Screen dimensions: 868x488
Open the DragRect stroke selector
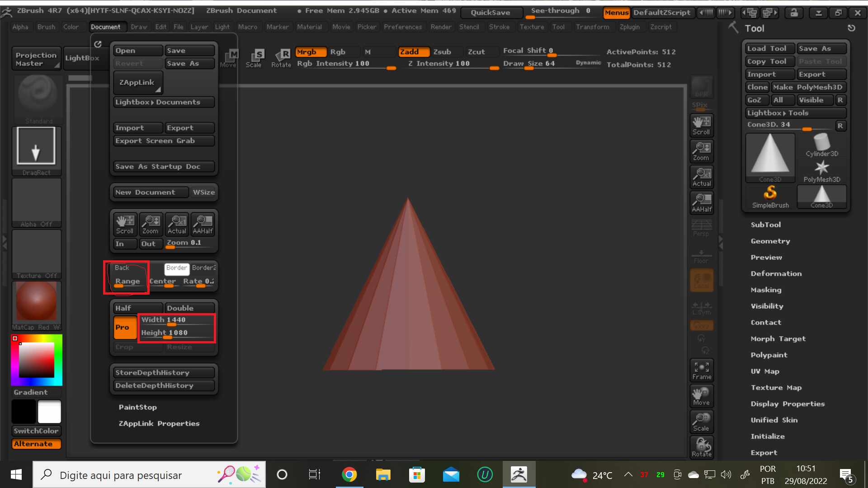pyautogui.click(x=36, y=151)
